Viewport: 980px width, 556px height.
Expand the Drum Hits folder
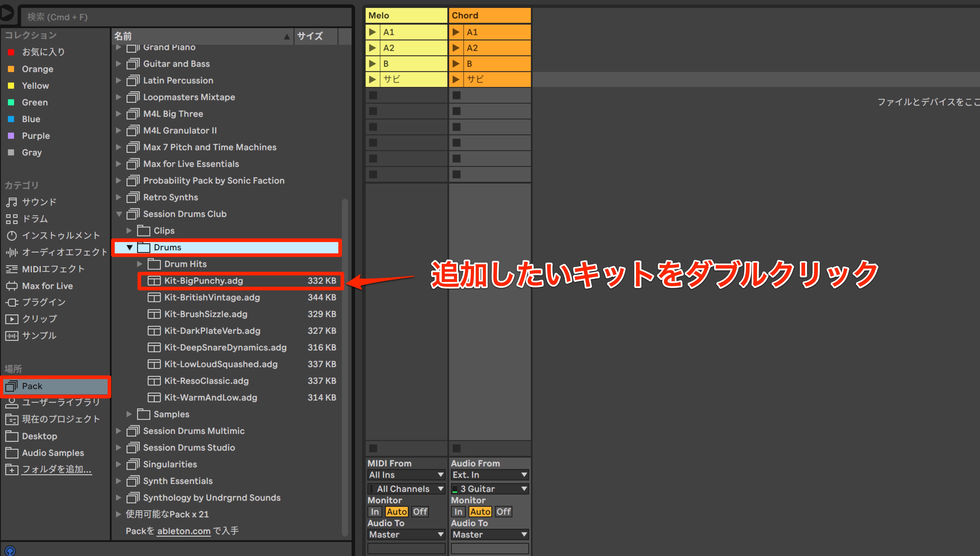[140, 264]
